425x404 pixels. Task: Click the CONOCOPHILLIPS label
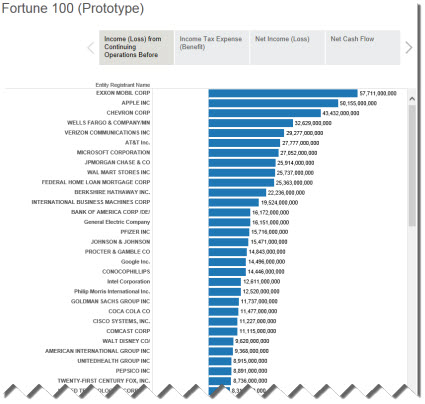[126, 272]
